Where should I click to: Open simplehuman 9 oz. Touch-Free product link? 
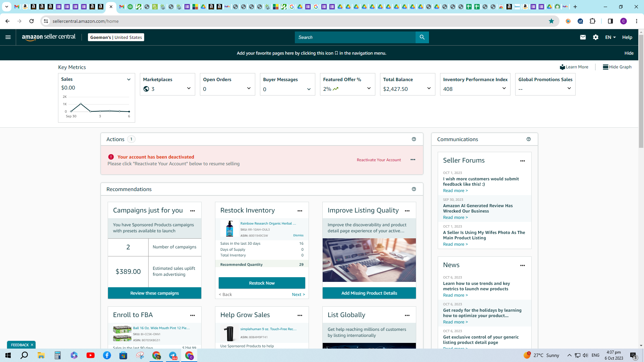tap(268, 329)
